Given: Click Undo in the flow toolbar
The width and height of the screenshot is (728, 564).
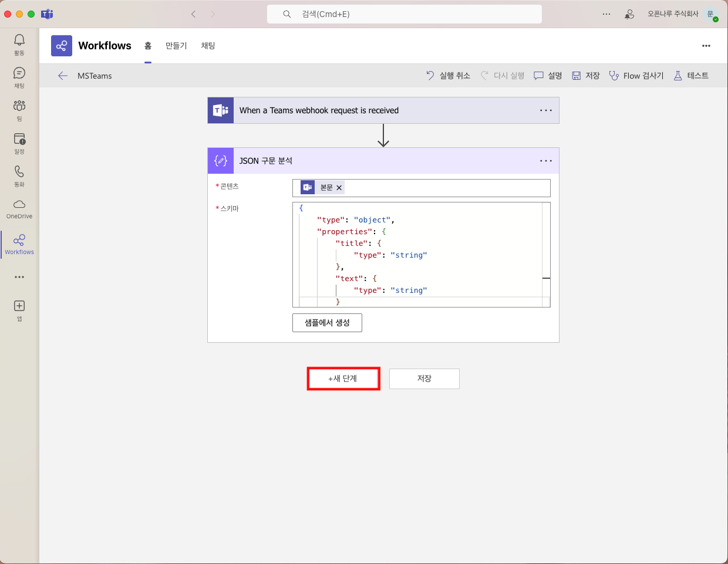Looking at the screenshot, I should tap(449, 76).
